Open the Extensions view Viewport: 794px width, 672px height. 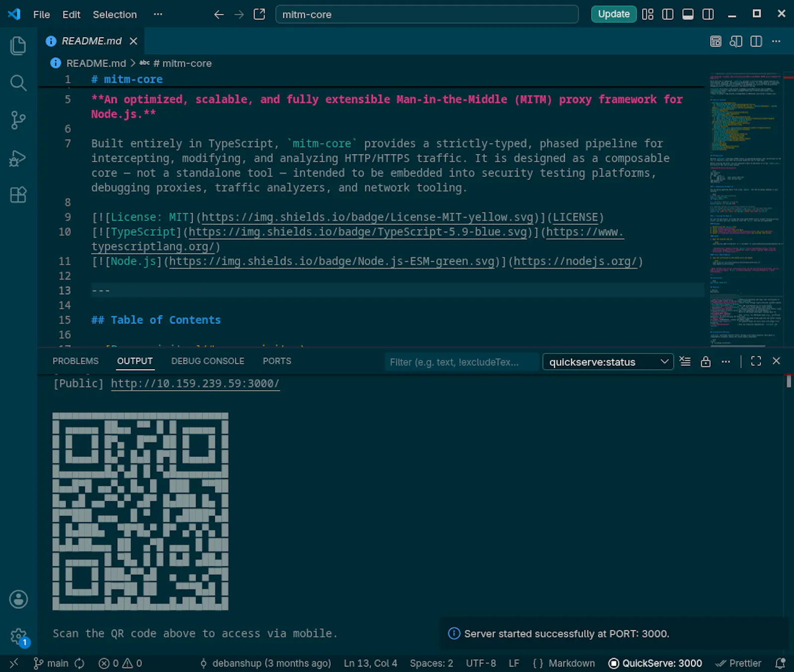click(x=18, y=195)
